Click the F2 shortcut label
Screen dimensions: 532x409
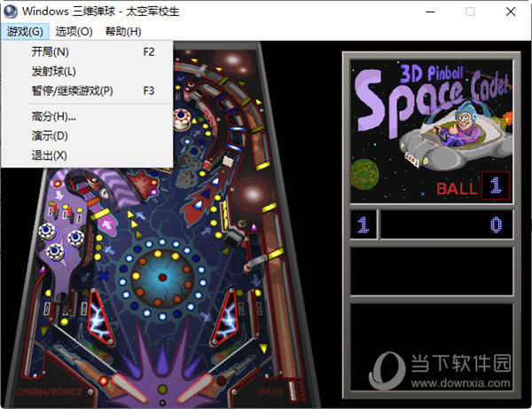tap(149, 52)
